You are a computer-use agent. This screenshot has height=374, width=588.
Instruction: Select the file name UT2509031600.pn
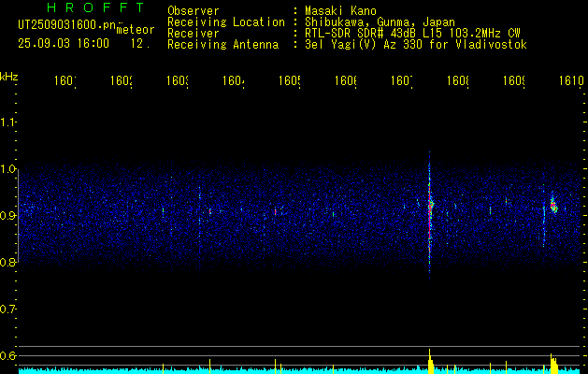click(67, 25)
